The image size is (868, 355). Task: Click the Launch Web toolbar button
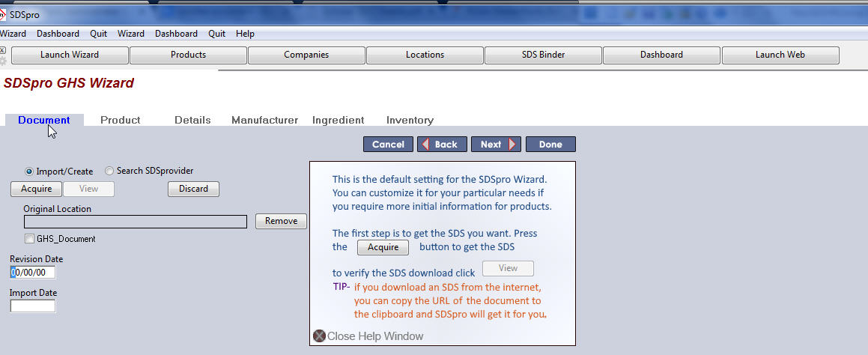(x=780, y=55)
